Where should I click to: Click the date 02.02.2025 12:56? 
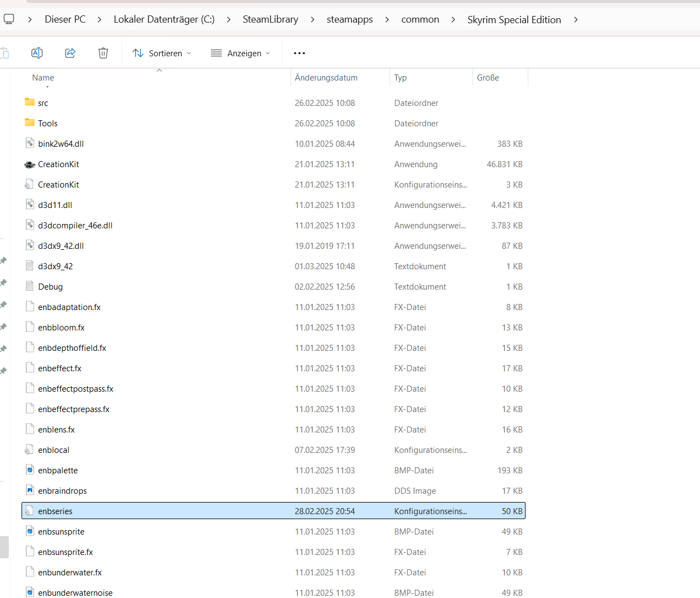pos(325,286)
